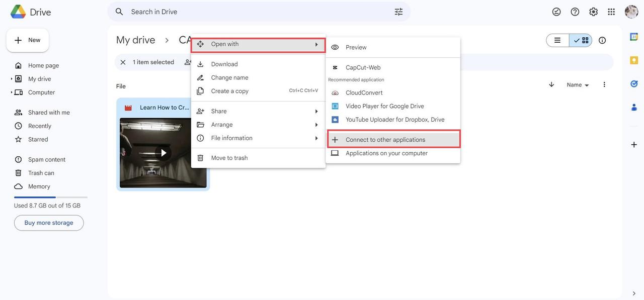Switch to list view layout

coord(557,40)
